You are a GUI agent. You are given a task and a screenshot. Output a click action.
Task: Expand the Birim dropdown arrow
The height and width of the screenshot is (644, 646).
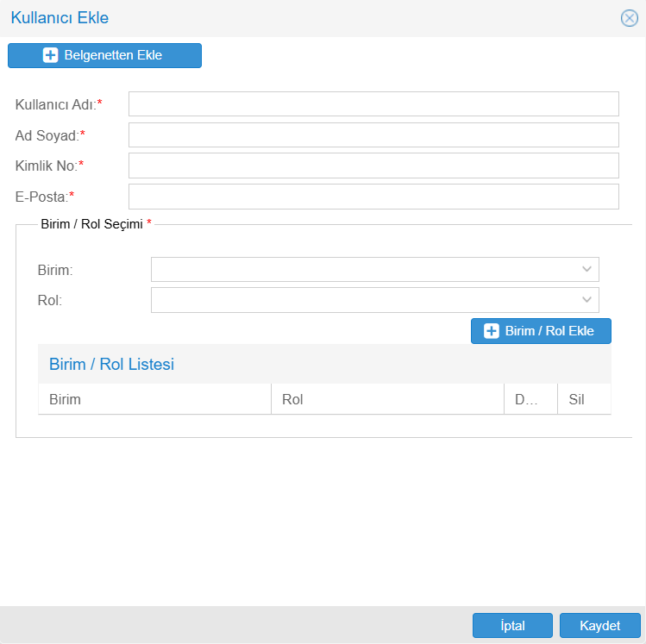click(586, 269)
